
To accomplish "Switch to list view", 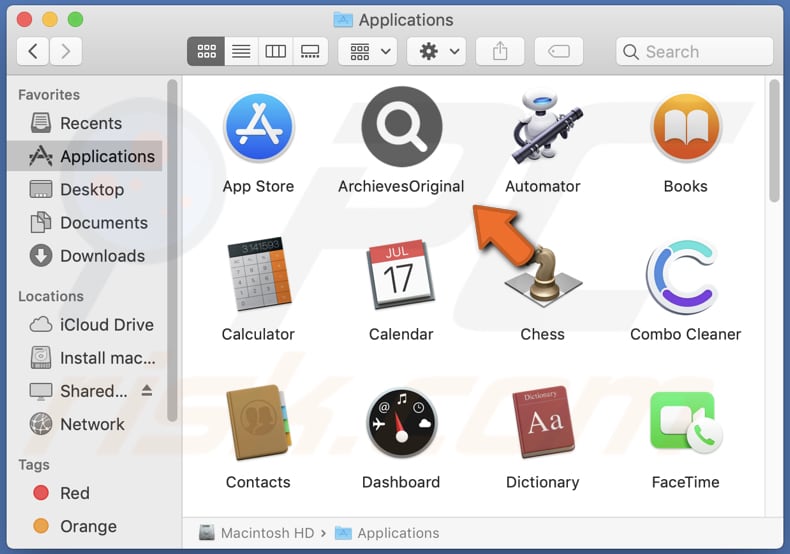I will (x=241, y=51).
